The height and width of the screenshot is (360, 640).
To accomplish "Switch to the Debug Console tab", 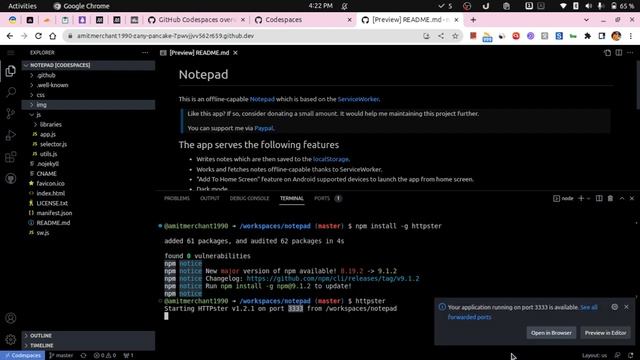I will pos(249,198).
